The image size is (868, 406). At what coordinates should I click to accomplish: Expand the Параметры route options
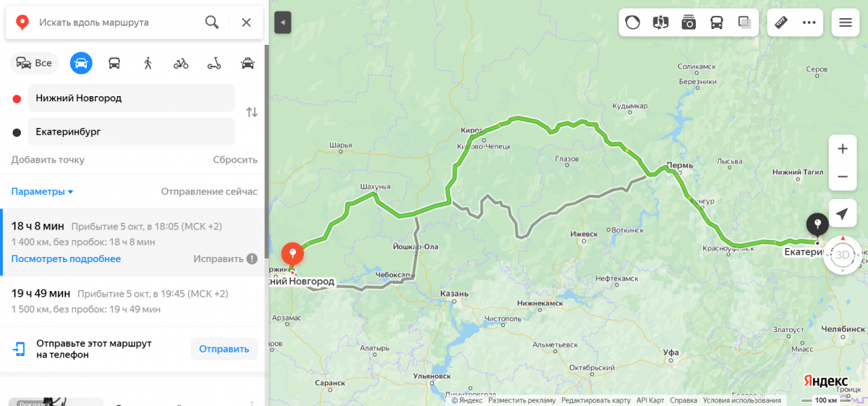point(42,192)
